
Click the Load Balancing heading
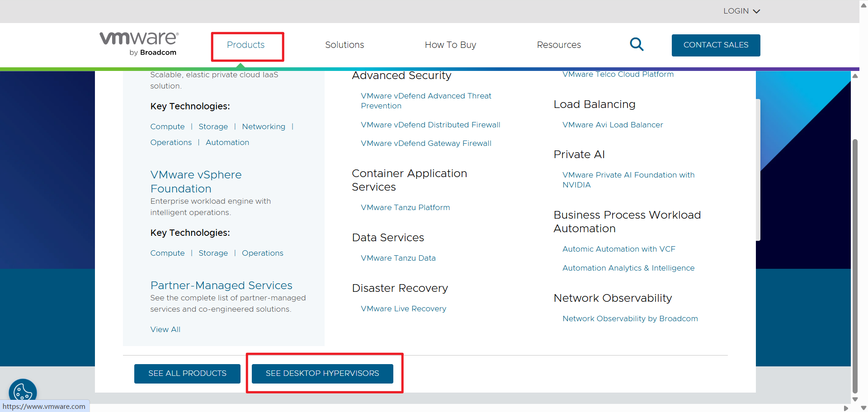[x=594, y=104]
